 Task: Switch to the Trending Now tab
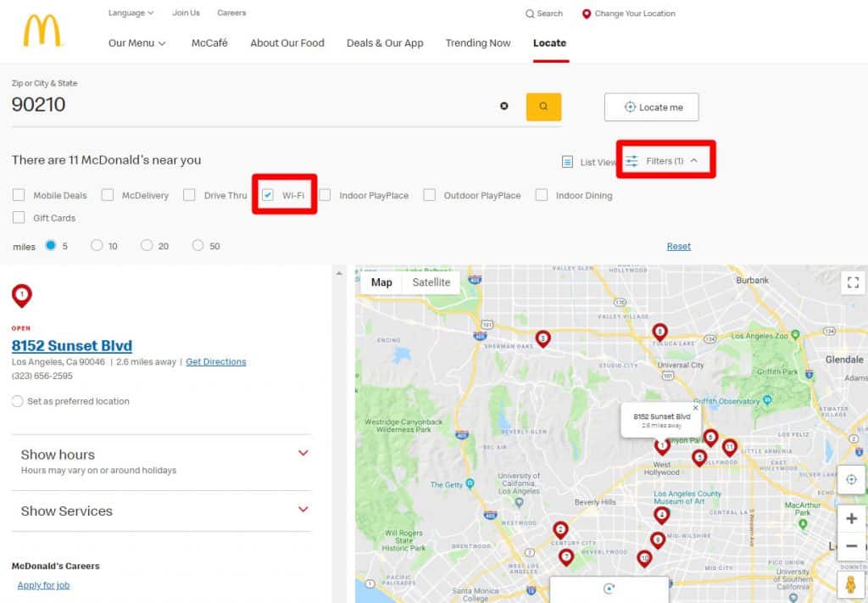(x=477, y=42)
